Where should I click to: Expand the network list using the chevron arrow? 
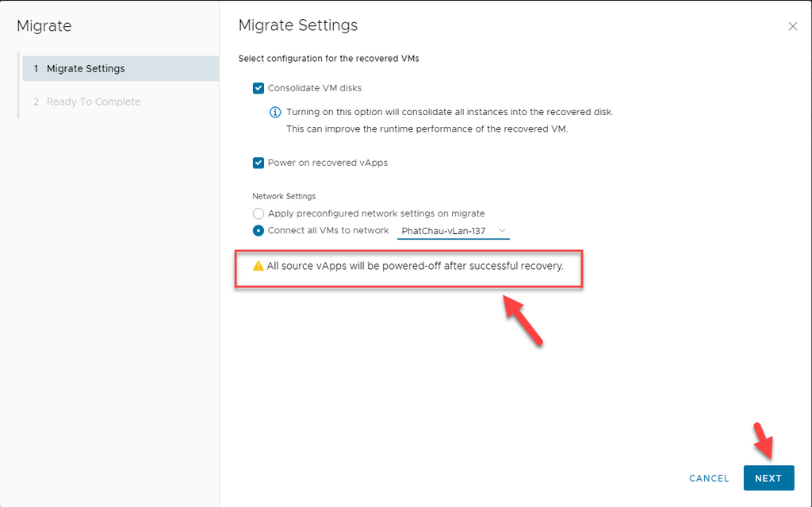[x=502, y=231]
